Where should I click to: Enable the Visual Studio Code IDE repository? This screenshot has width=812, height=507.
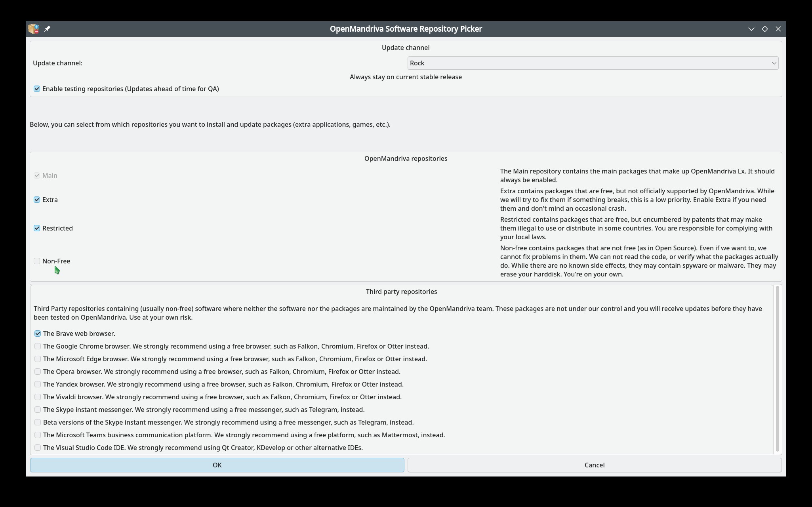click(x=38, y=448)
